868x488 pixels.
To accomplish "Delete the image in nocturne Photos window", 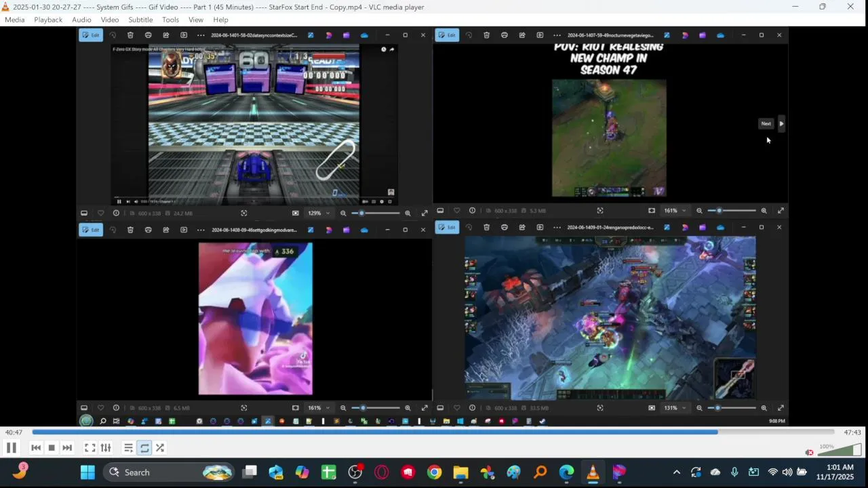I will (486, 35).
